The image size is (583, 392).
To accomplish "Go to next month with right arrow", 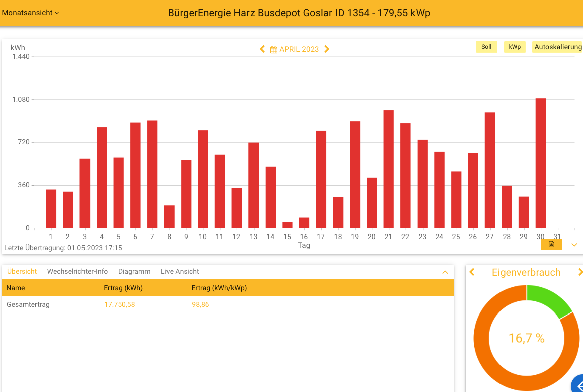I will click(x=327, y=49).
